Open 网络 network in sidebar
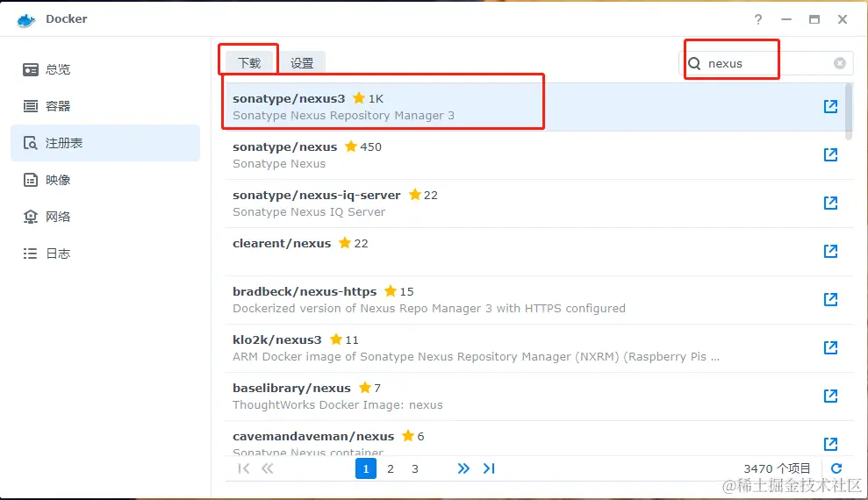Screen dimensions: 868x500 point(105,217)
